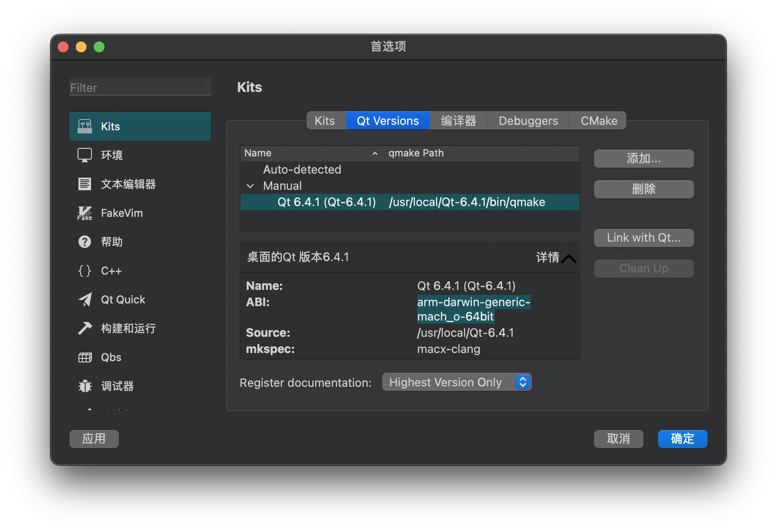Viewport: 777px width, 532px height.
Task: Confirm with the 确定 button
Action: (x=682, y=439)
